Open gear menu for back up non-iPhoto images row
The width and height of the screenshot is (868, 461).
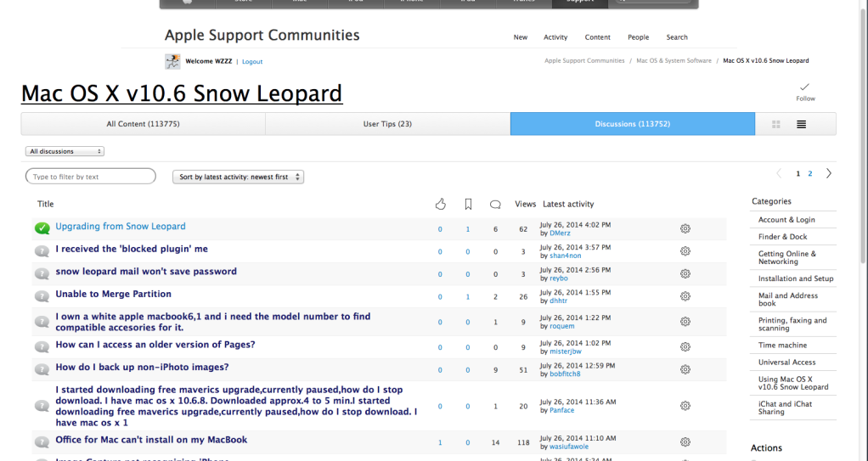point(685,369)
